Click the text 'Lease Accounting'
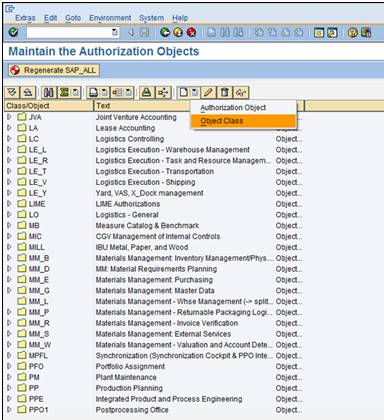Viewport: 384px width, 420px height. click(125, 128)
